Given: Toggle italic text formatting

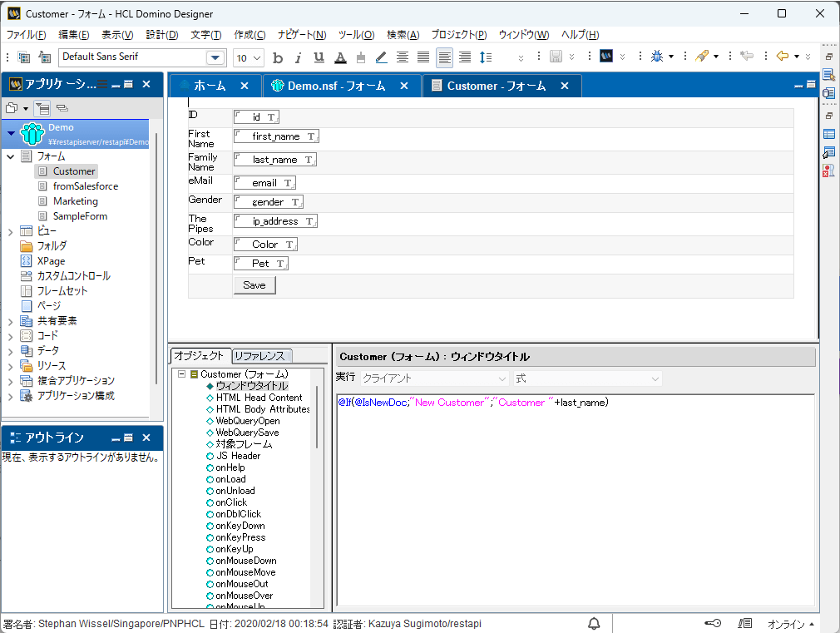Looking at the screenshot, I should point(299,57).
